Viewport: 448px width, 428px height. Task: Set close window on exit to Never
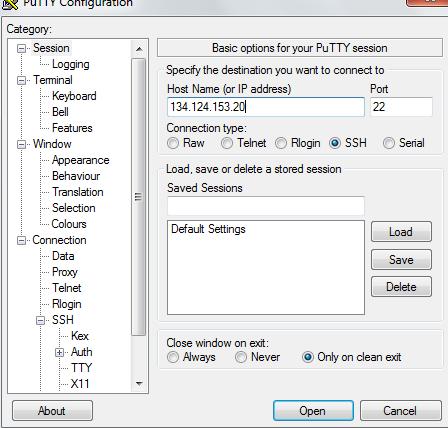(x=241, y=357)
